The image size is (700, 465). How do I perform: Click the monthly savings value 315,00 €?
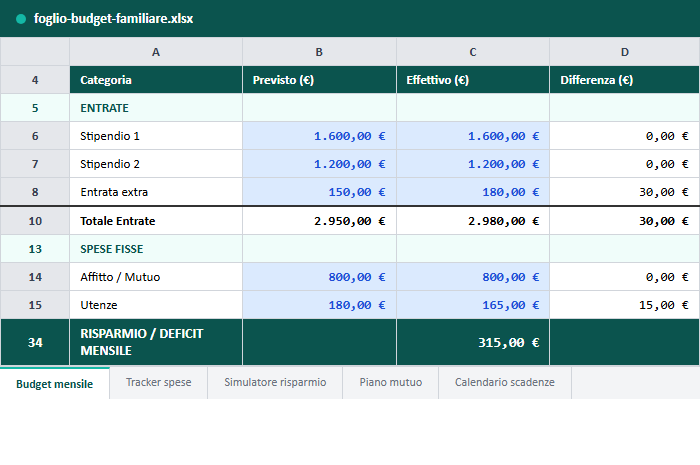click(x=473, y=342)
